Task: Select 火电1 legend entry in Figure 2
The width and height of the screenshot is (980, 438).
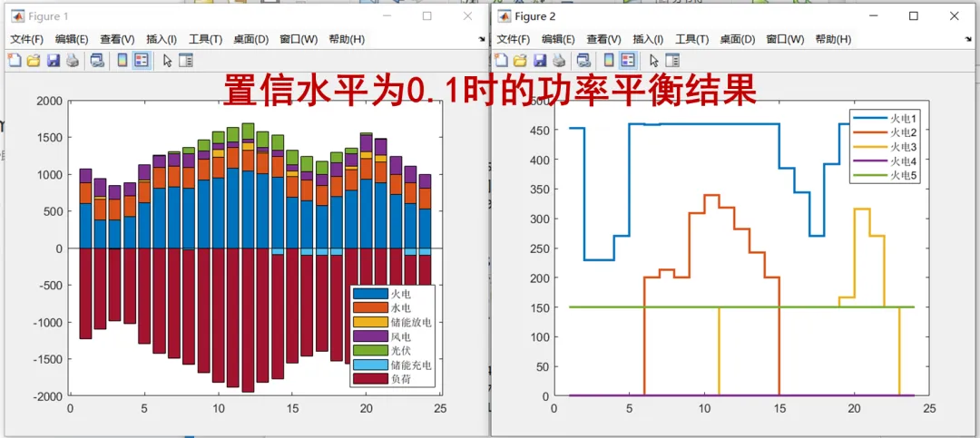Action: pos(887,118)
